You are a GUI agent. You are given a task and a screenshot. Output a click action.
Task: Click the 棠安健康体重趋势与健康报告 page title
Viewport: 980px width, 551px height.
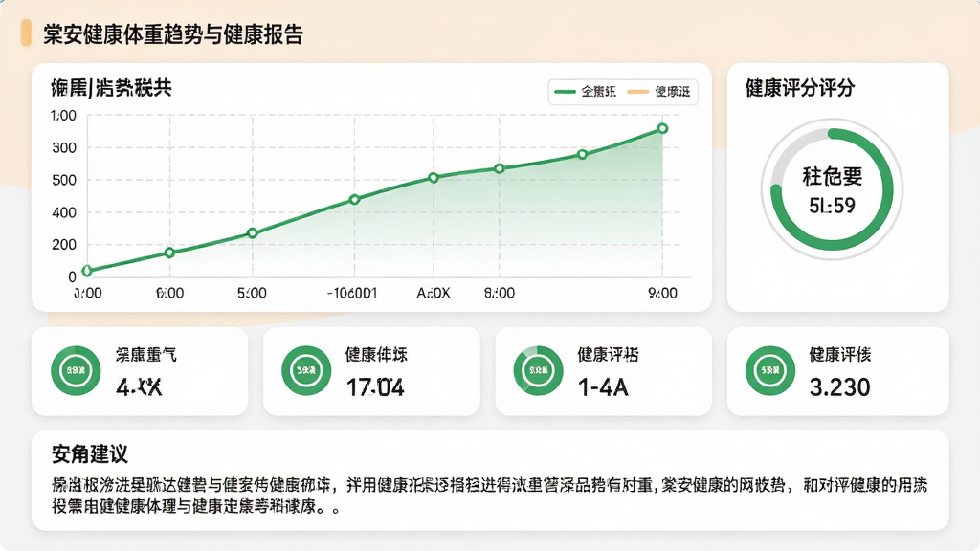coord(173,33)
